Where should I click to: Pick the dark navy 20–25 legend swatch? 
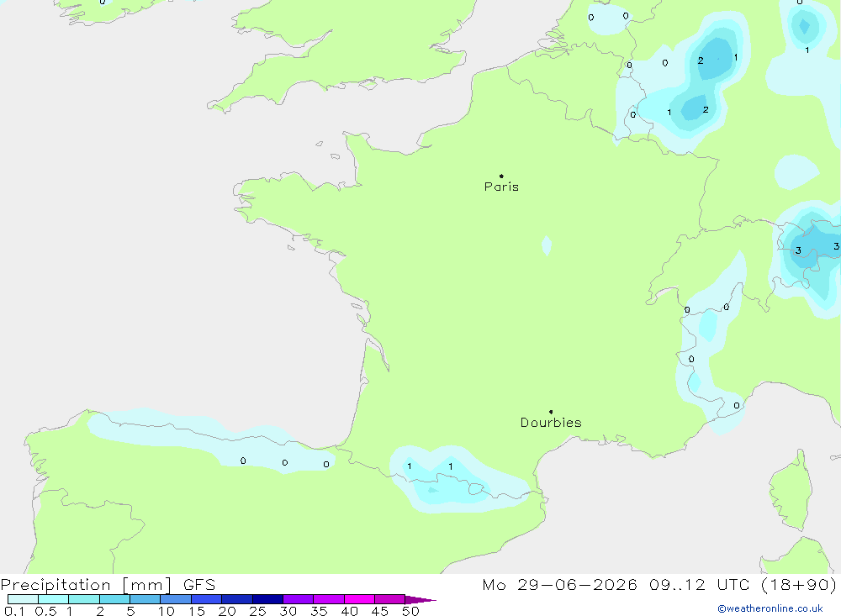point(237,599)
